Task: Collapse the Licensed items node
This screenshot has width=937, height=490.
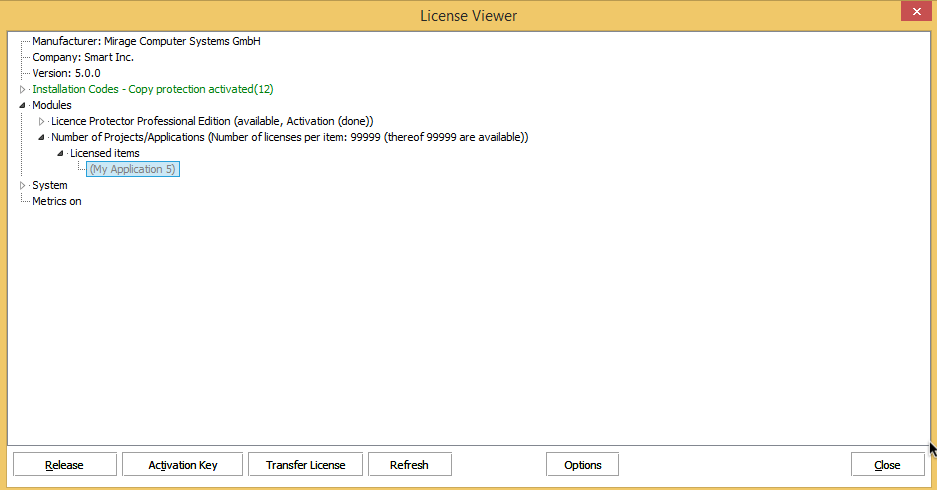Action: (60, 154)
